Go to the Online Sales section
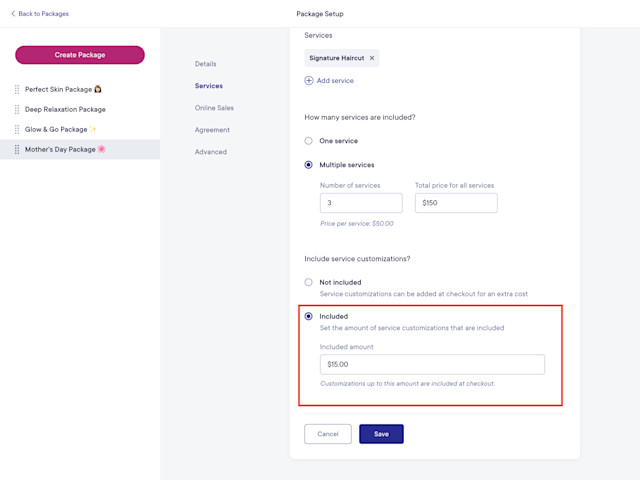This screenshot has width=640, height=480. [214, 108]
